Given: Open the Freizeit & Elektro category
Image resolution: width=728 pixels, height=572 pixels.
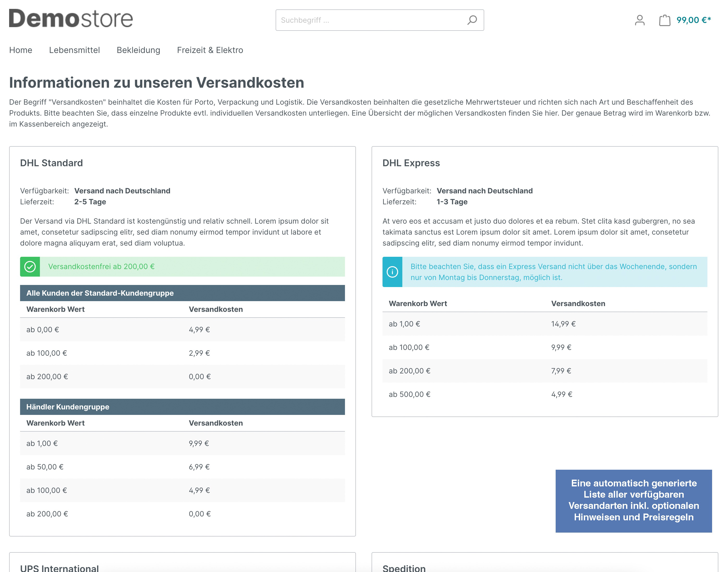Looking at the screenshot, I should point(210,50).
